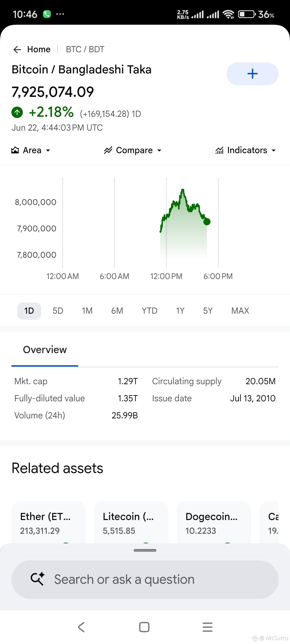Tap the sparkle search icon
The height and width of the screenshot is (644, 290).
(x=38, y=579)
